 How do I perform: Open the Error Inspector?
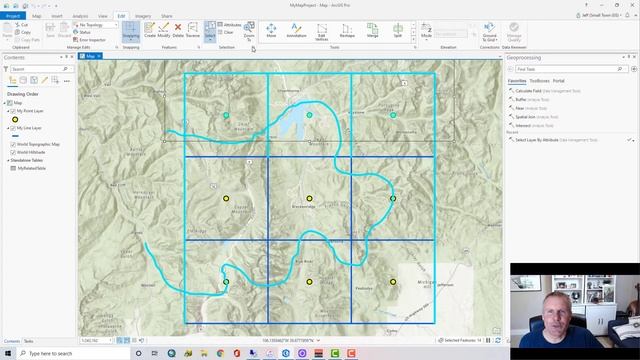tap(89, 40)
